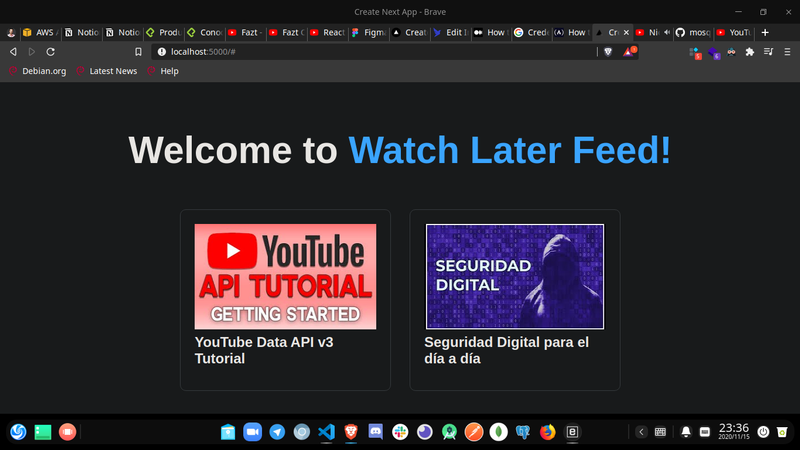Open the Extensions puzzle icon
This screenshot has height=450, width=800.
[750, 52]
